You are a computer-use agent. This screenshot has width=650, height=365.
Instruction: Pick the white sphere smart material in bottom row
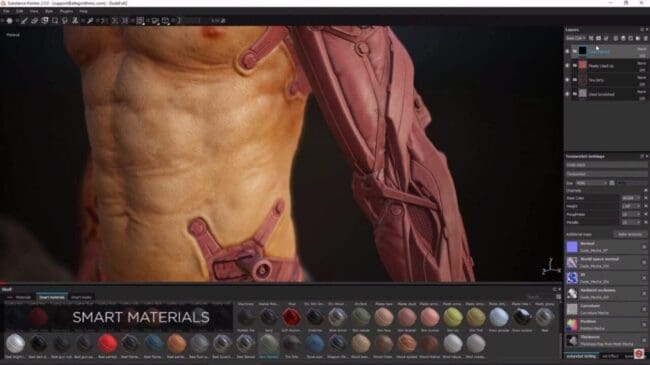tap(15, 344)
